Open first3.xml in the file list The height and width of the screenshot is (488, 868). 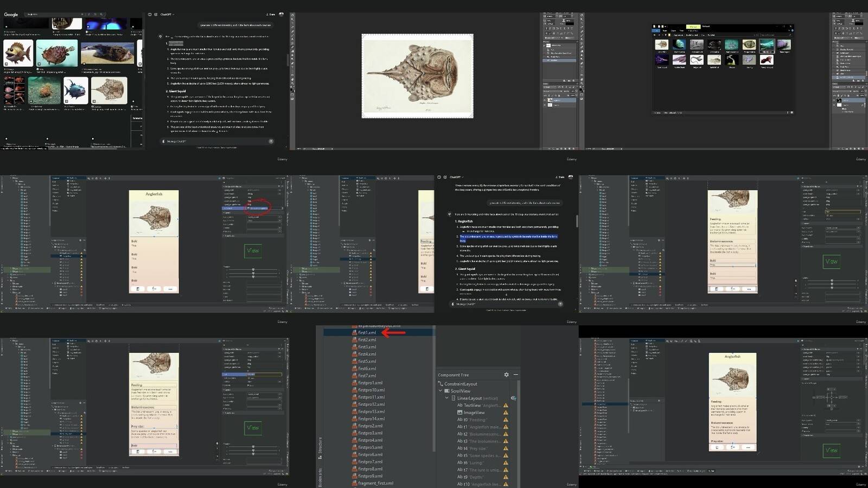[367, 347]
